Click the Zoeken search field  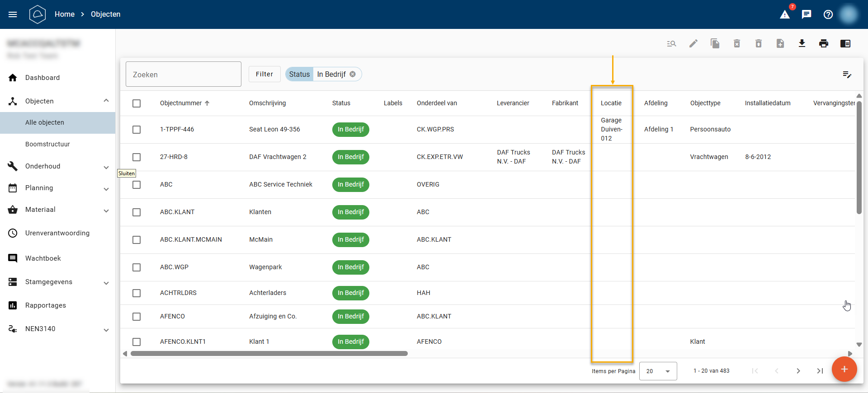183,75
